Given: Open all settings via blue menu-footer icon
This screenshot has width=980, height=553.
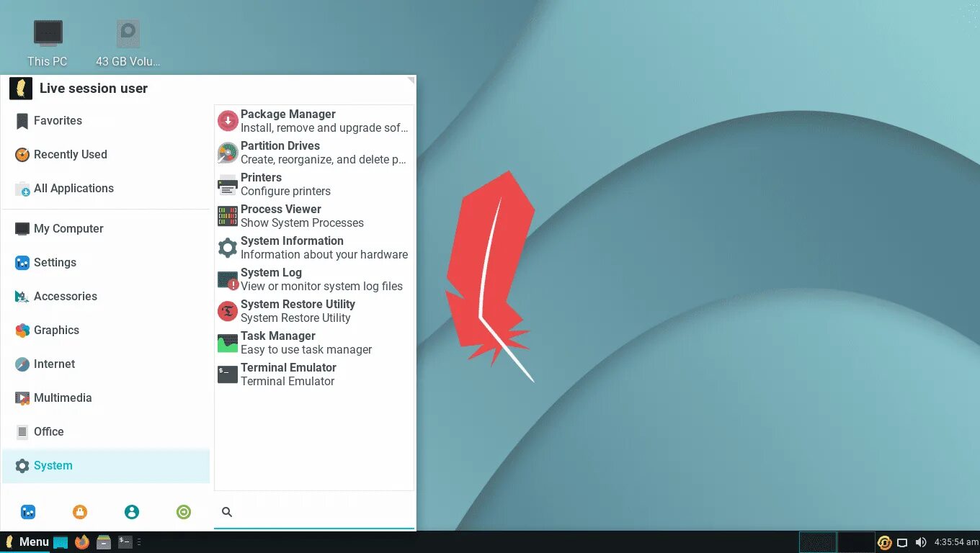Looking at the screenshot, I should [x=28, y=512].
